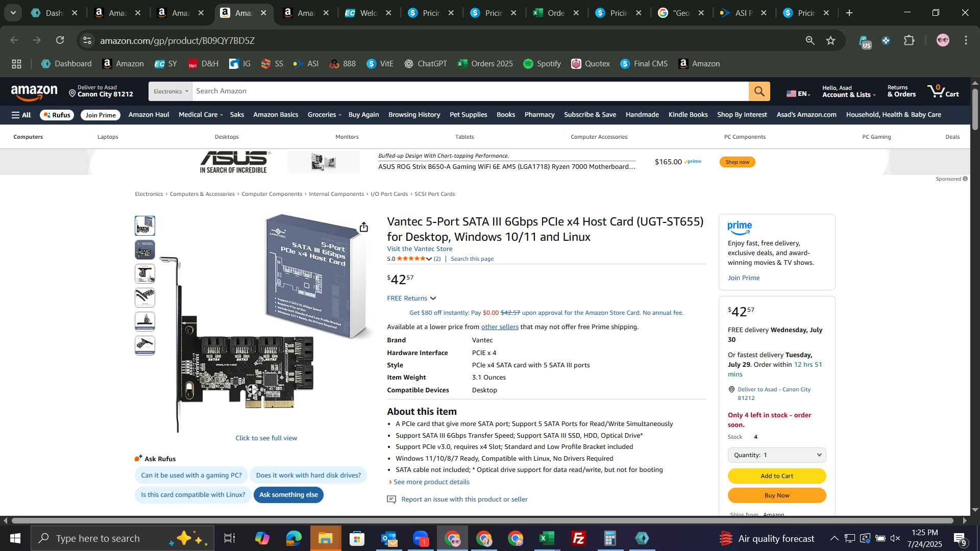
Task: Click the orange search magnifier button
Action: [x=759, y=91]
